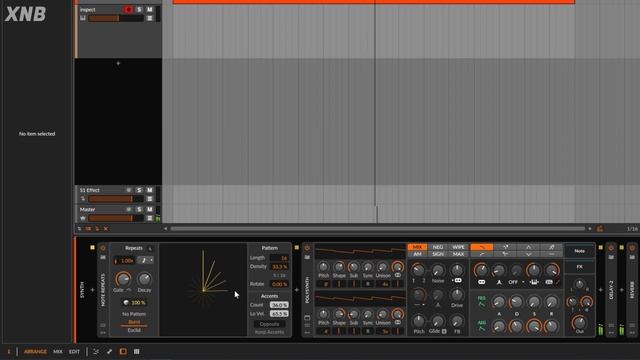Toggle Delay-2 device power button

click(x=611, y=248)
